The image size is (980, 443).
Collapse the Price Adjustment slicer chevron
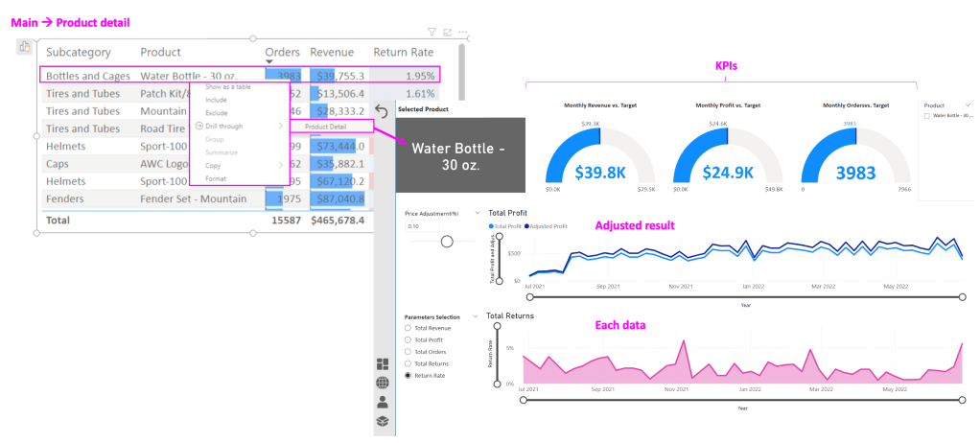click(x=478, y=213)
